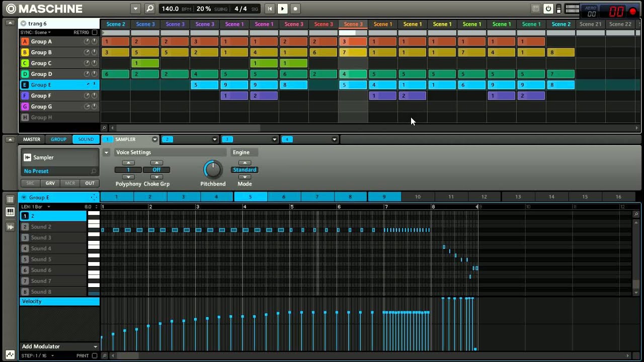Click the Group D volume knob icon
644x362 pixels.
87,74
